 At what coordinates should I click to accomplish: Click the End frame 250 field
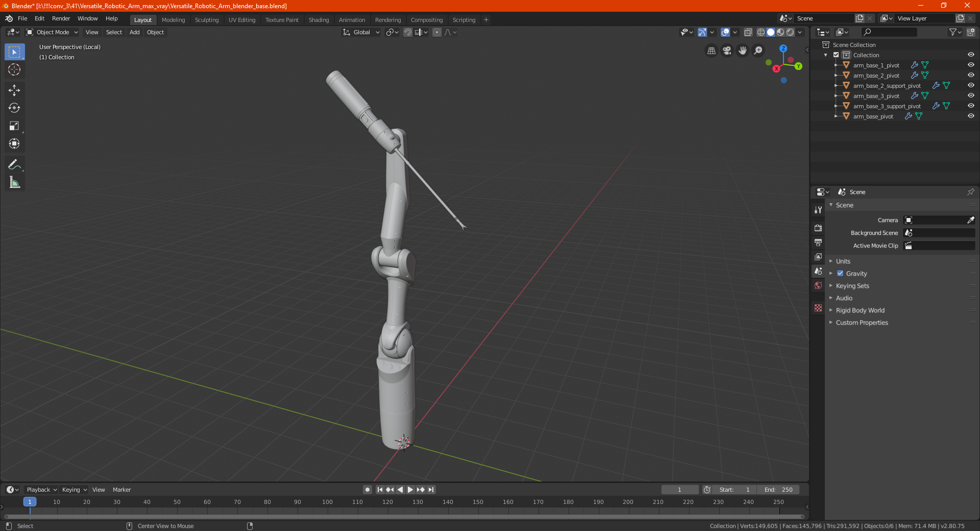coord(778,490)
